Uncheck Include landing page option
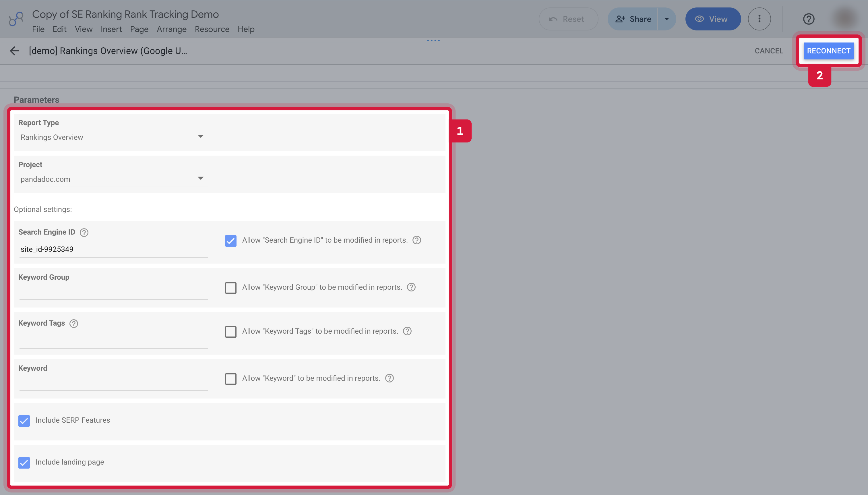This screenshot has width=868, height=495. pos(24,463)
